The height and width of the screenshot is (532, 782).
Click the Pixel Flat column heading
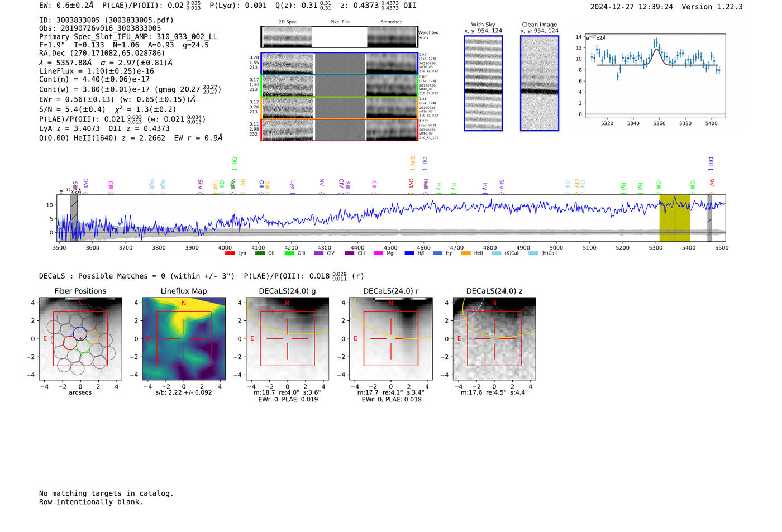click(x=340, y=22)
